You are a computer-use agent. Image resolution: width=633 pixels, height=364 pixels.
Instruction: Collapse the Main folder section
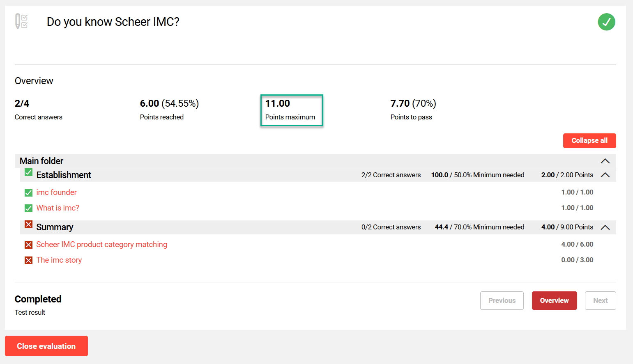(605, 161)
